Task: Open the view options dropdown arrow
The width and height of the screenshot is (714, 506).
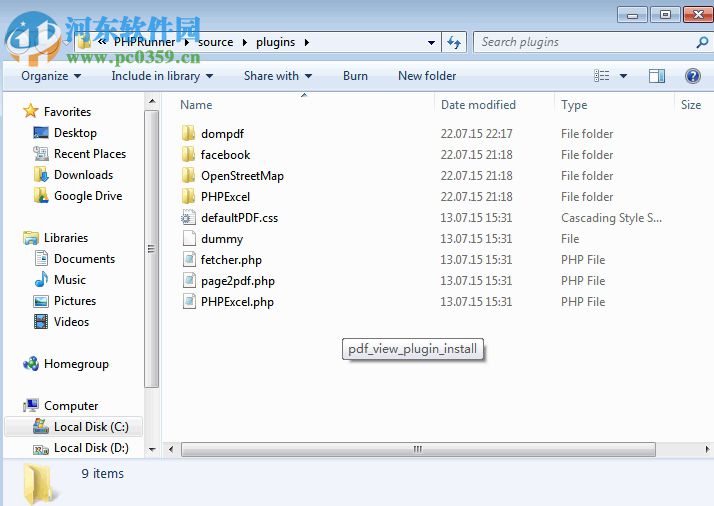Action: coord(623,76)
